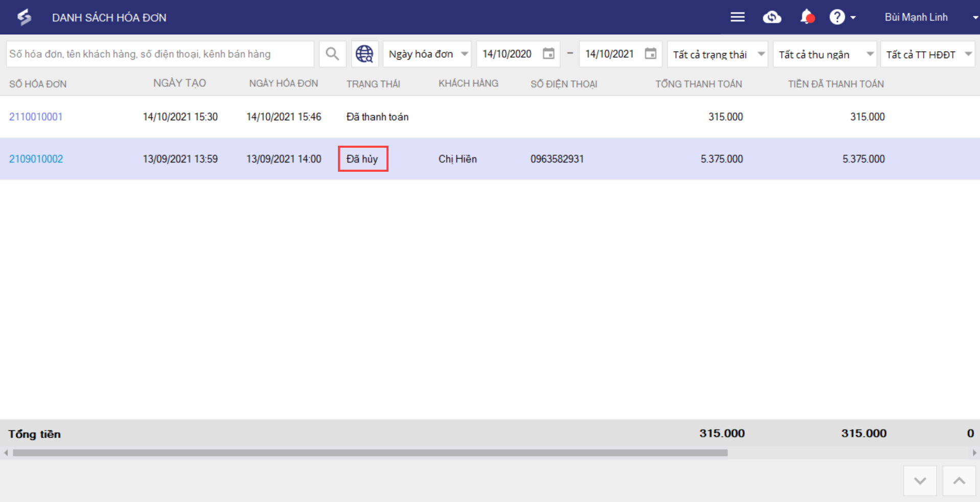This screenshot has height=502, width=980.
Task: Open invoice link 2109010002
Action: tap(36, 159)
